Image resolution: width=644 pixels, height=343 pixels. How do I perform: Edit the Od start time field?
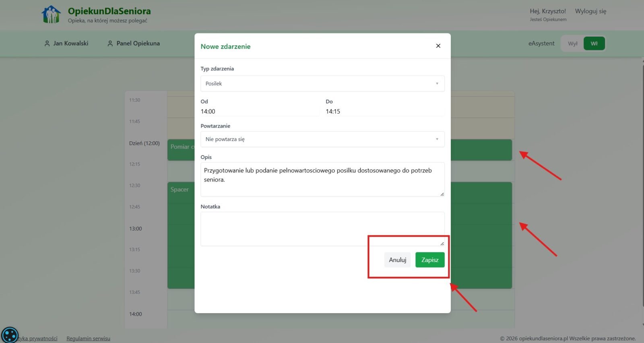point(259,112)
